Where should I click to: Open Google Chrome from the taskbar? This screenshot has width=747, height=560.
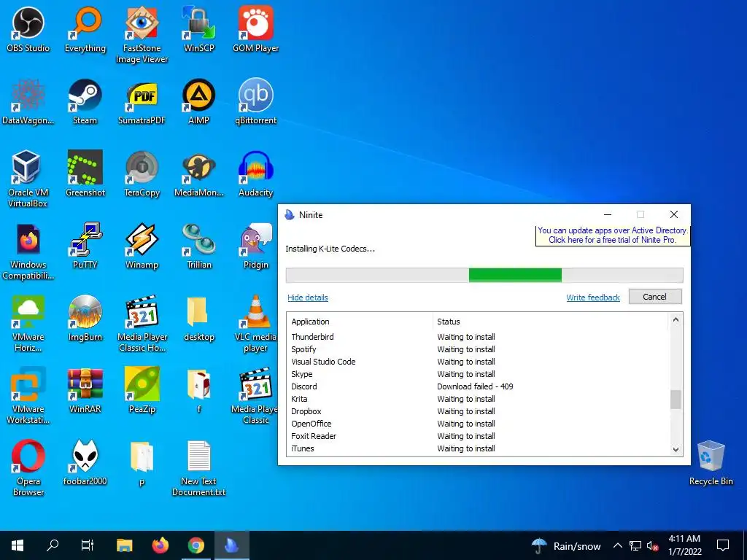[196, 545]
